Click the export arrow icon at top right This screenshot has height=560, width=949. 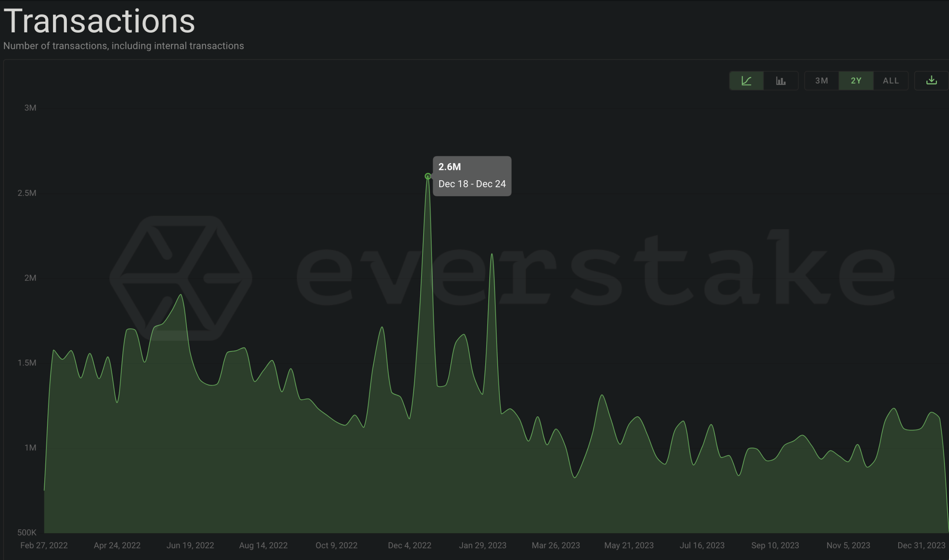[x=931, y=81]
